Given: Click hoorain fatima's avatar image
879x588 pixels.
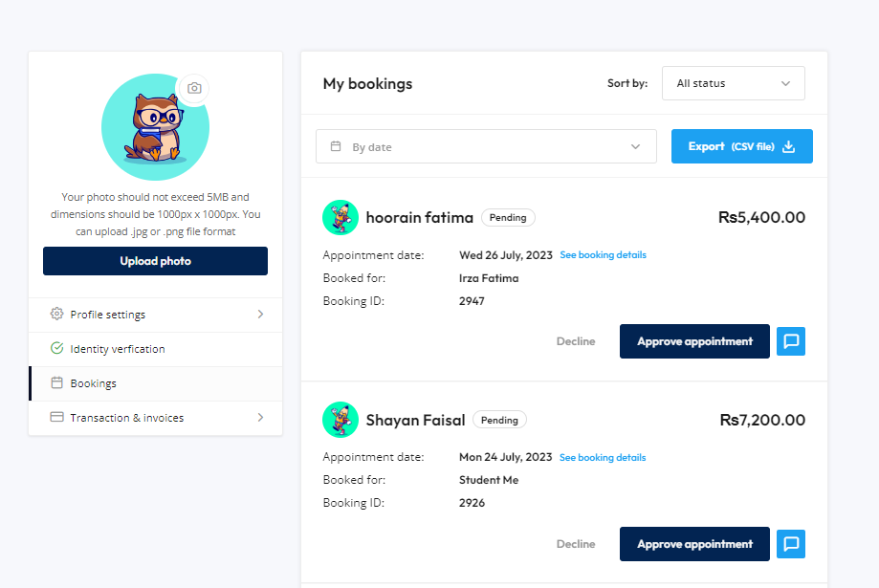Looking at the screenshot, I should tap(341, 217).
